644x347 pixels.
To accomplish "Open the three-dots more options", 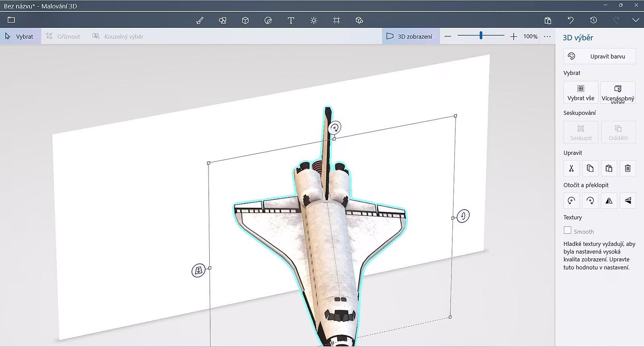I will (x=547, y=36).
